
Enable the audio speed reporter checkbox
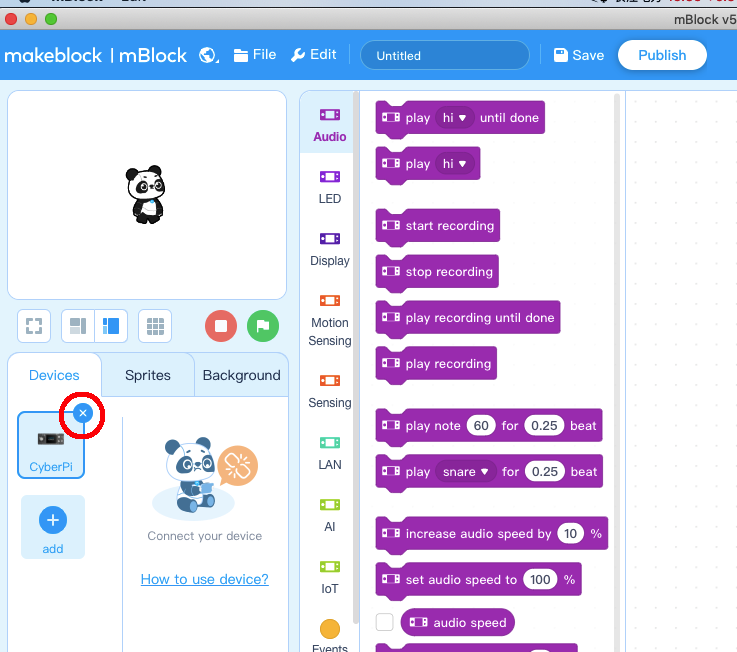pos(384,622)
